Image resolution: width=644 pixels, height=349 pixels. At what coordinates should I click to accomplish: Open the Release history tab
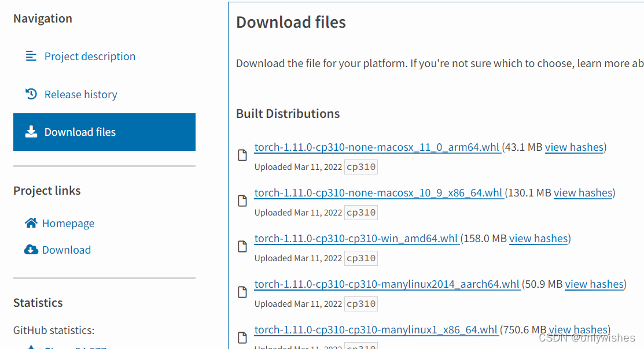coord(81,94)
